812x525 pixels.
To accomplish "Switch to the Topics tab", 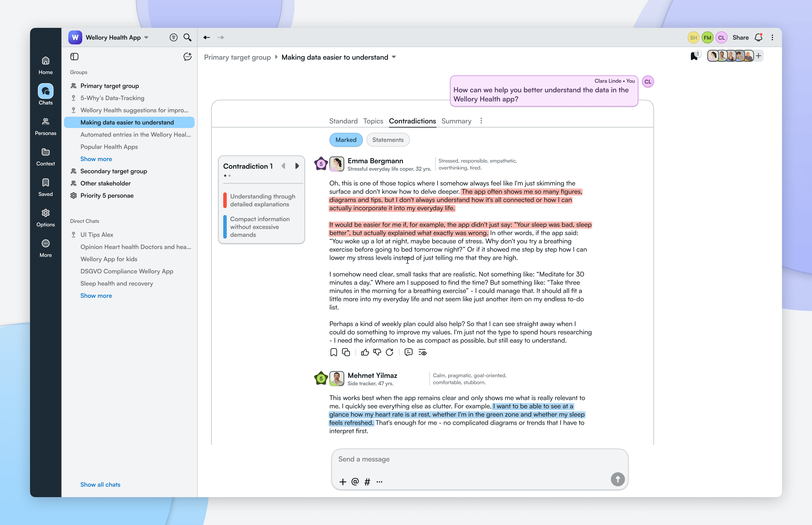I will 373,121.
